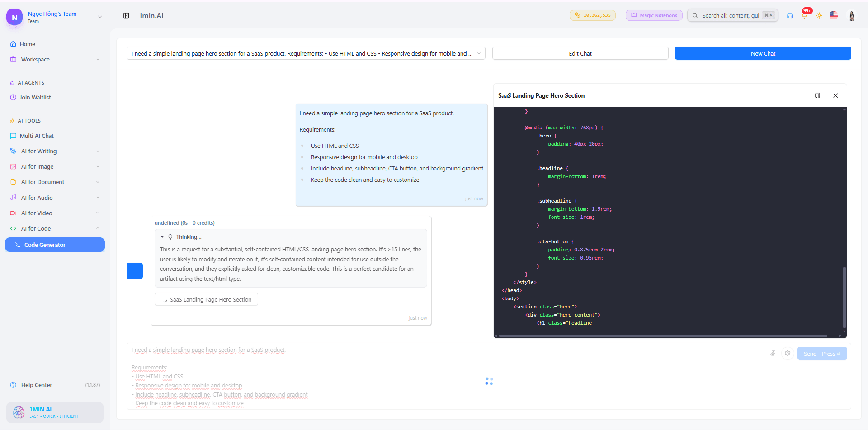868x430 pixels.
Task: Click the Help Center question icon
Action: [13, 385]
